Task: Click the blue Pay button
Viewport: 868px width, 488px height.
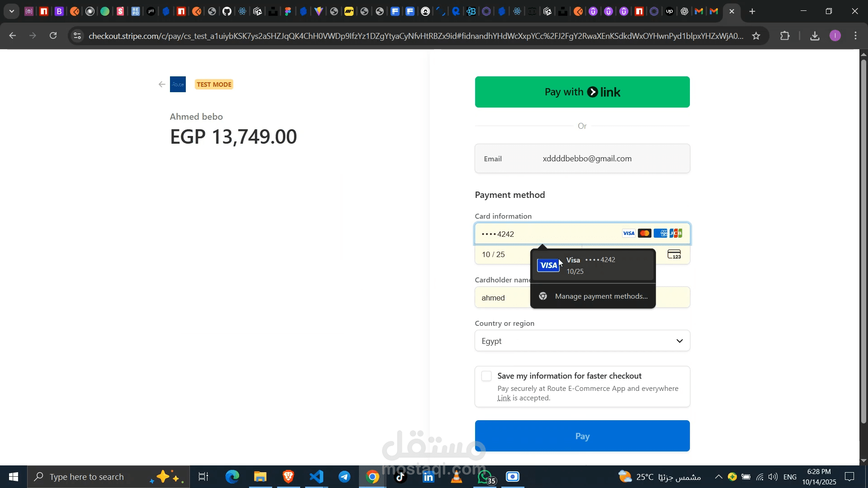Action: point(582,436)
